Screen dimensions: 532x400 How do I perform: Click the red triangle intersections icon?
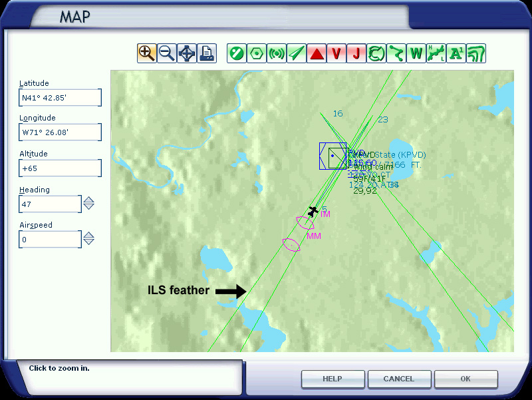point(316,53)
